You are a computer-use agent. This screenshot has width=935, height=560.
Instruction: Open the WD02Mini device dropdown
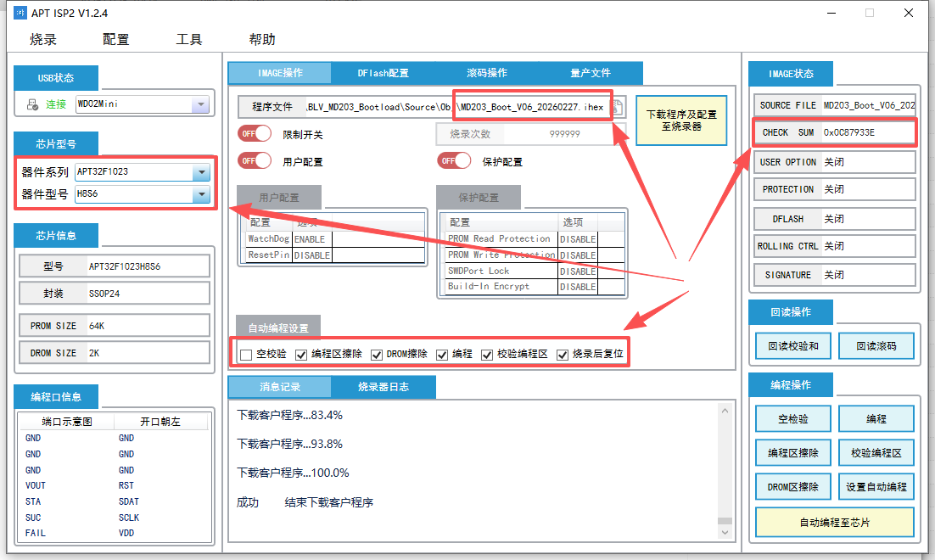point(200,105)
